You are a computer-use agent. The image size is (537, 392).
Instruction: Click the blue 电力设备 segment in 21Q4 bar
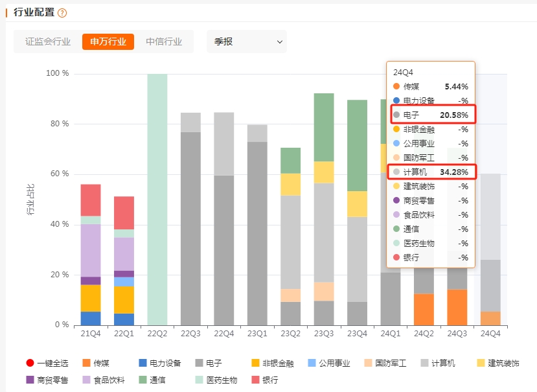click(x=91, y=318)
